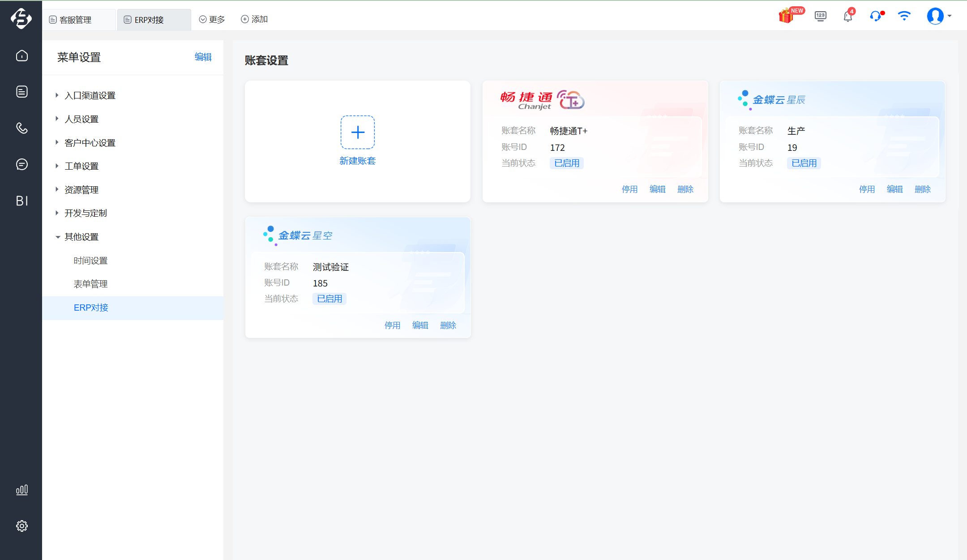Viewport: 967px width, 560px height.
Task: Open the settings gear icon
Action: pos(21,526)
